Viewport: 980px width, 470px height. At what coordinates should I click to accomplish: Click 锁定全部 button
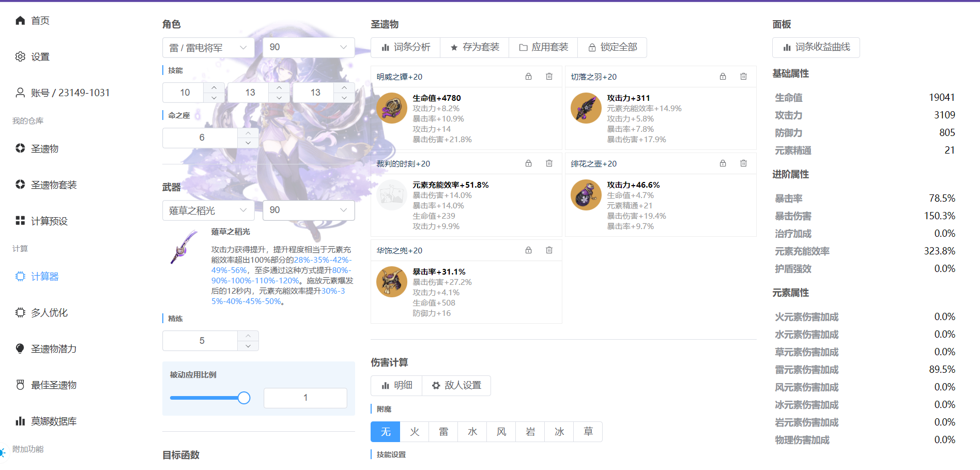point(612,48)
